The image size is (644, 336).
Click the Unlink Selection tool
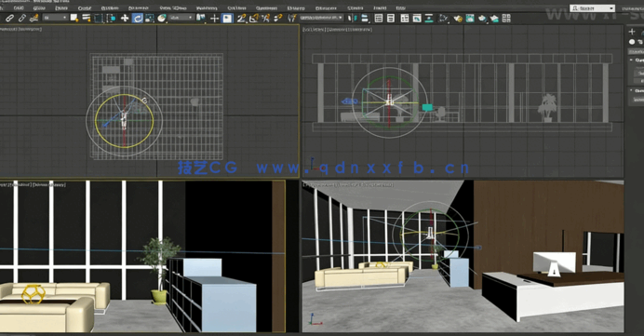(x=22, y=18)
